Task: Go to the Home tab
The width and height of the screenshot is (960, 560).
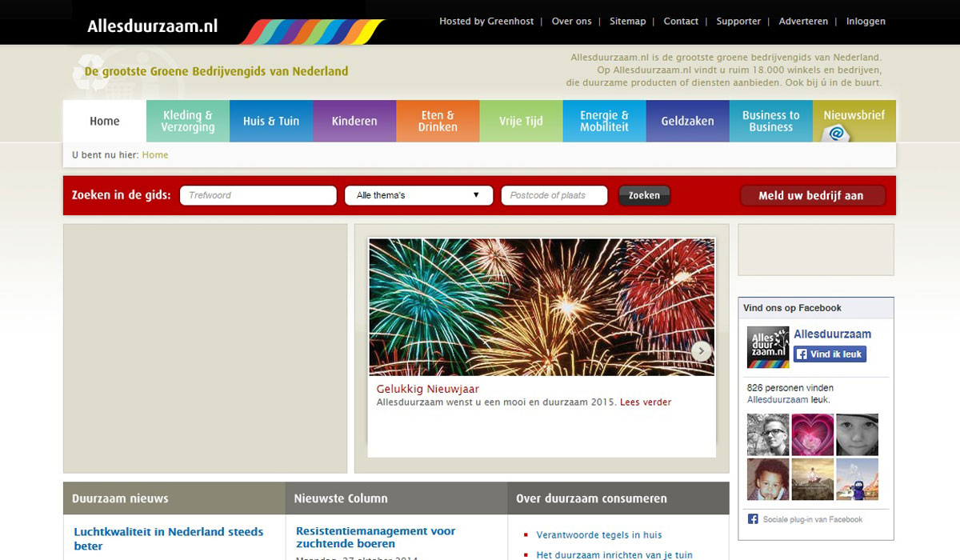Action: click(x=105, y=121)
